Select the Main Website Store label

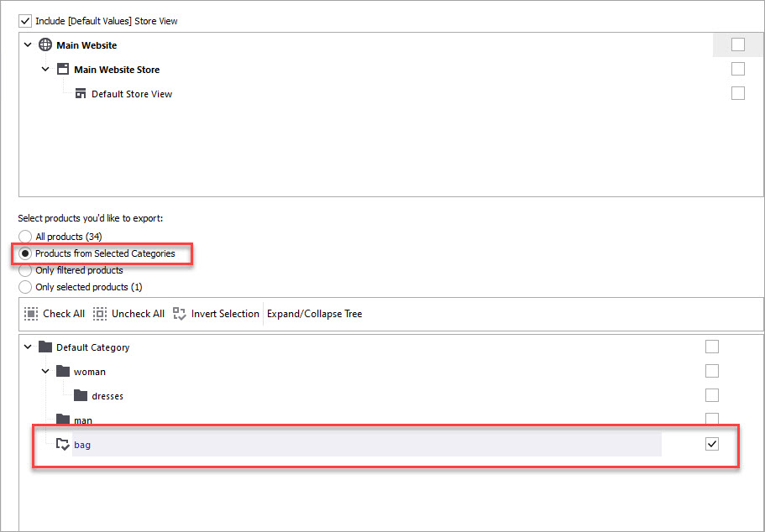117,70
